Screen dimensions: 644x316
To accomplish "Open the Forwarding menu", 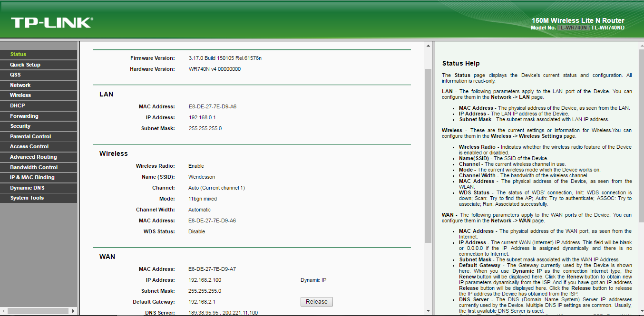I will pyautogui.click(x=38, y=116).
